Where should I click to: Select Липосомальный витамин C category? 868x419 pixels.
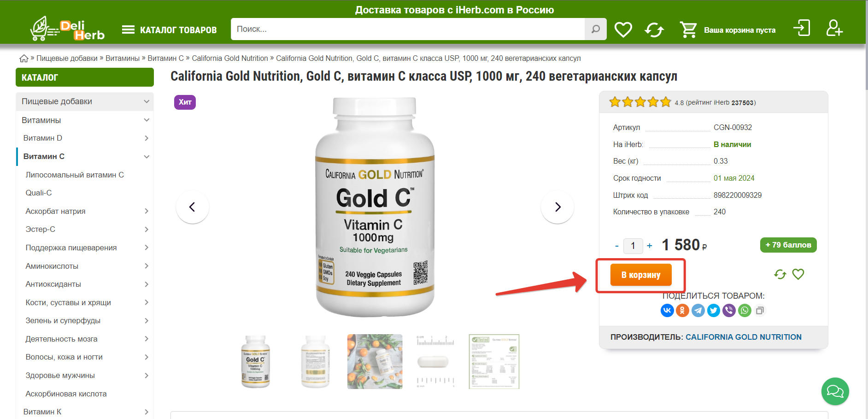tap(75, 175)
